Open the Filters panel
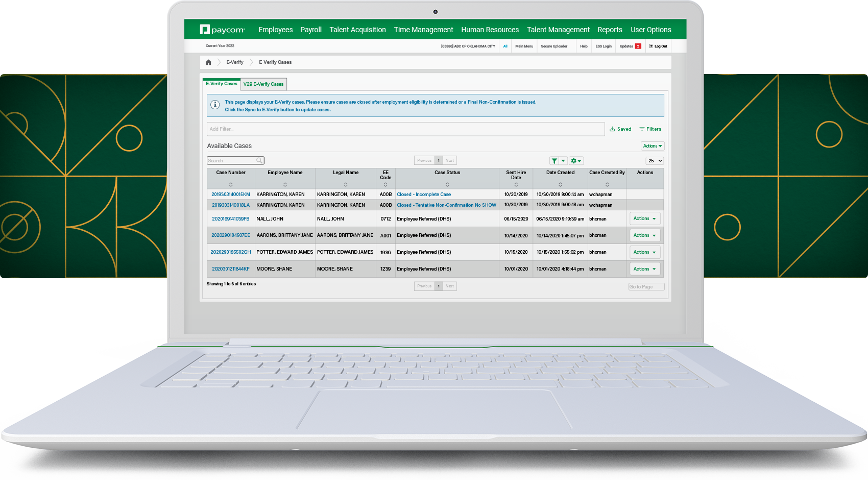 point(650,129)
